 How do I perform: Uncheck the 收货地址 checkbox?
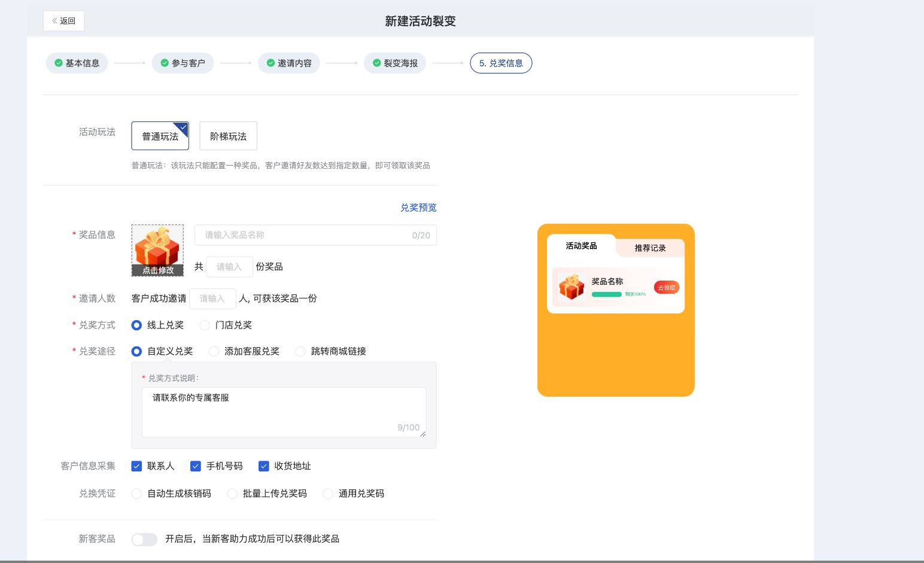(264, 466)
